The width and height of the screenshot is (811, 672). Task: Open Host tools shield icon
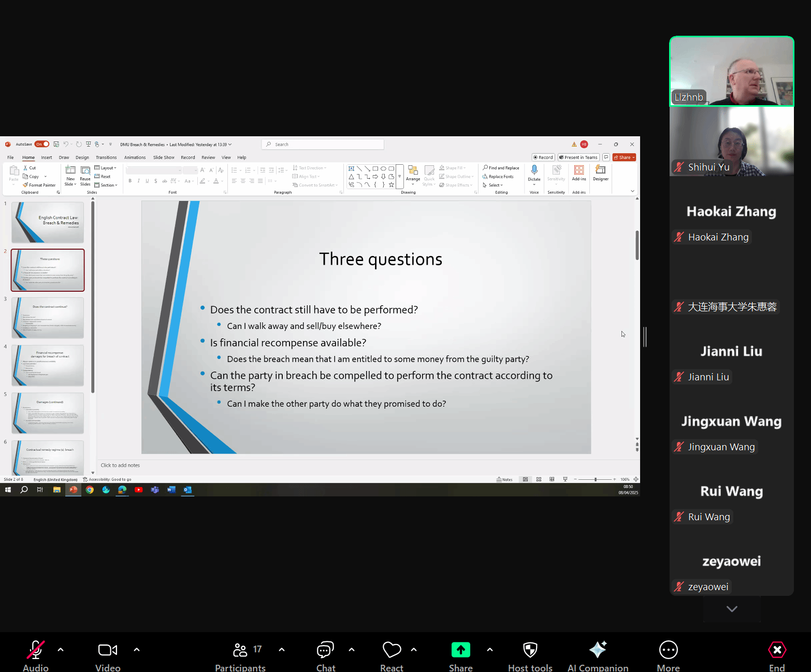[x=530, y=650]
